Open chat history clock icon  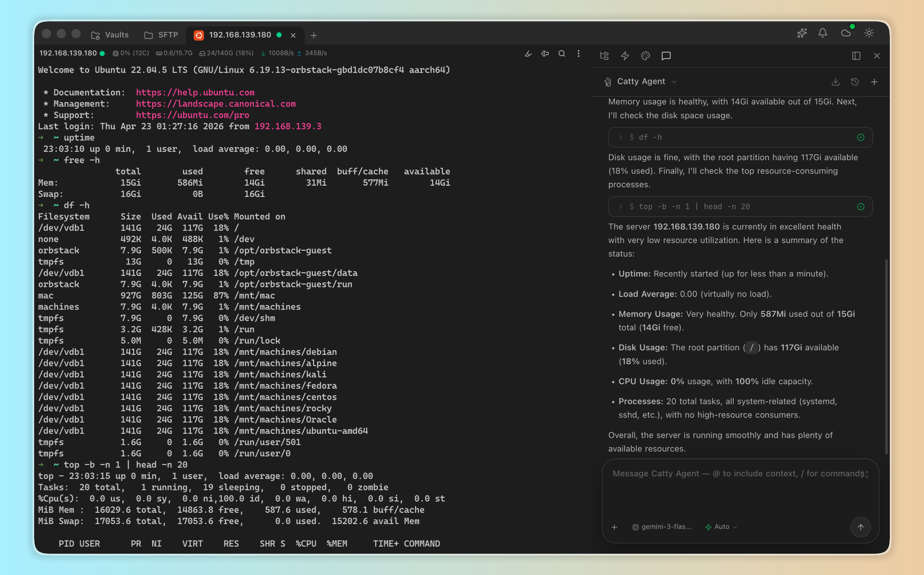[855, 82]
